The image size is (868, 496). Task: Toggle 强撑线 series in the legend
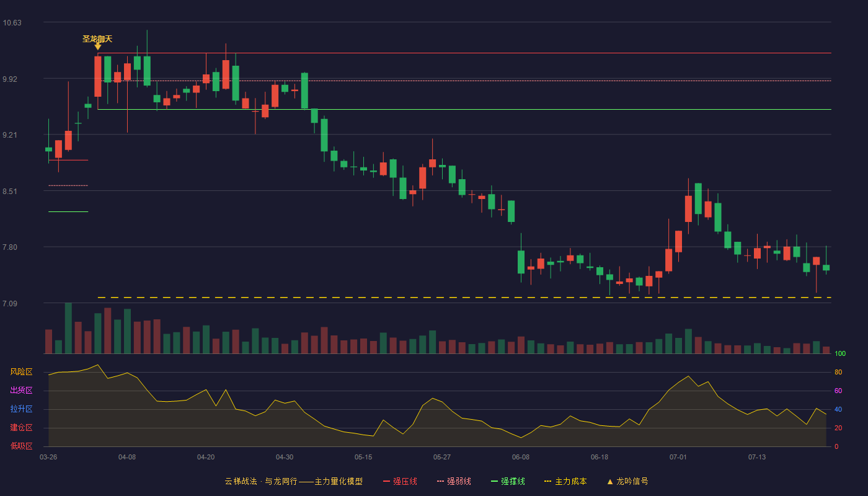coord(508,481)
